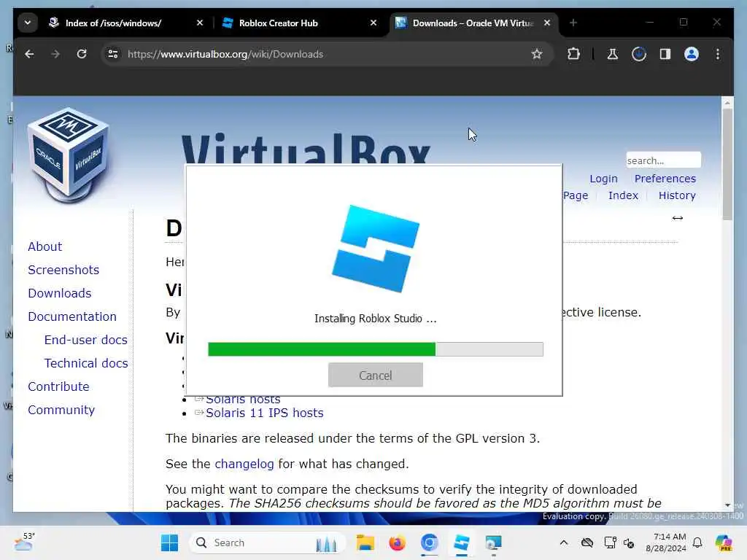
Task: Open the downloads progress icon in toolbar
Action: click(x=639, y=54)
